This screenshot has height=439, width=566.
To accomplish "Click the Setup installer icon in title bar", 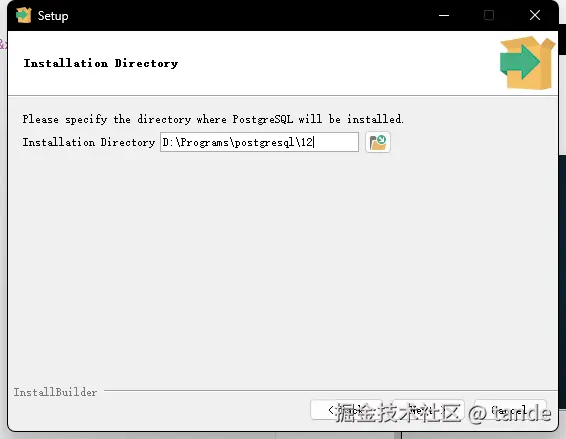I will (24, 15).
